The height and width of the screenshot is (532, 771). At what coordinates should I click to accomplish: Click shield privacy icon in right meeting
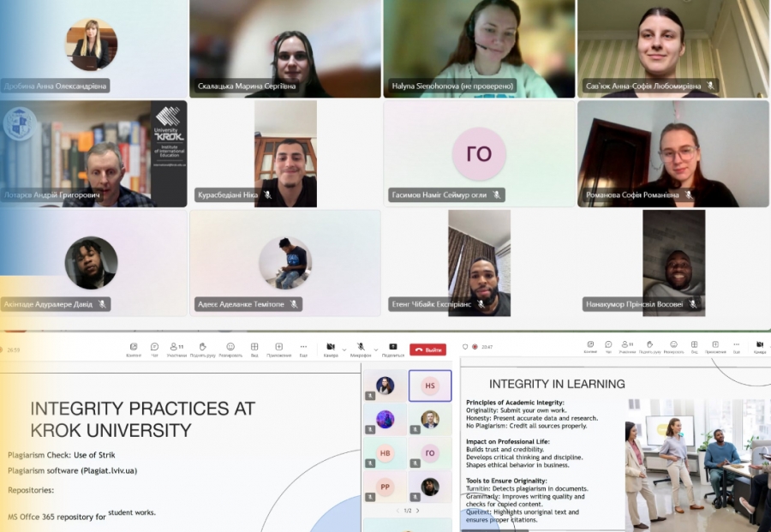pyautogui.click(x=465, y=347)
